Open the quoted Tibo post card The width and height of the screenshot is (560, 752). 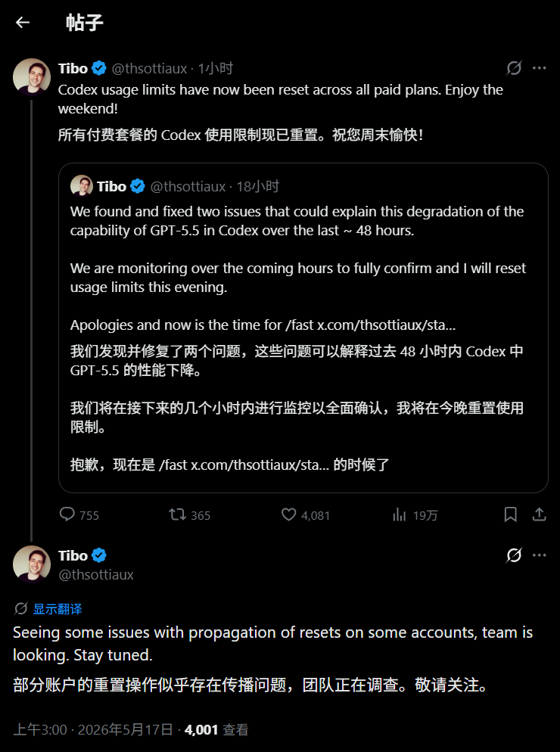click(x=303, y=328)
